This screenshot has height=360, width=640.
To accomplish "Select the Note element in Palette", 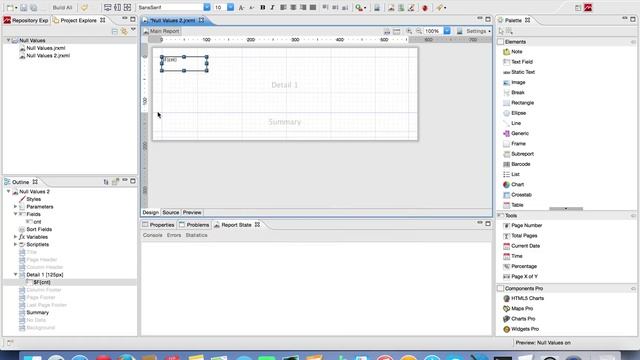I will click(513, 52).
